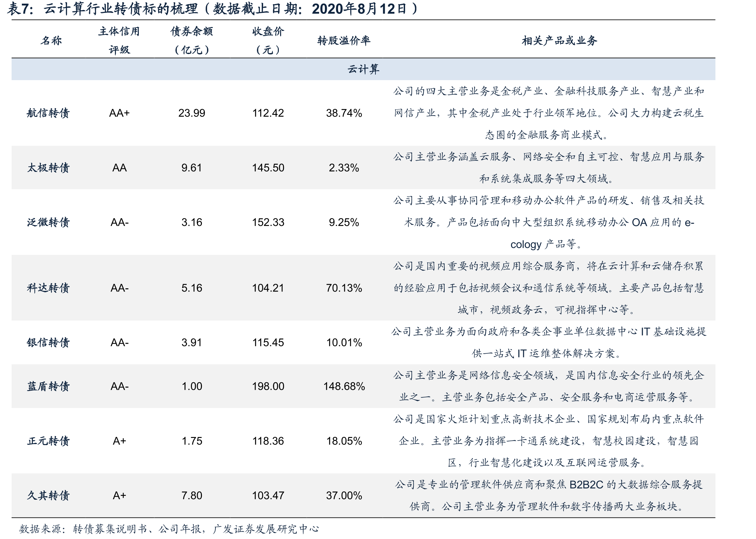Click closing price '152.33'
This screenshot has width=756, height=539.
click(268, 222)
